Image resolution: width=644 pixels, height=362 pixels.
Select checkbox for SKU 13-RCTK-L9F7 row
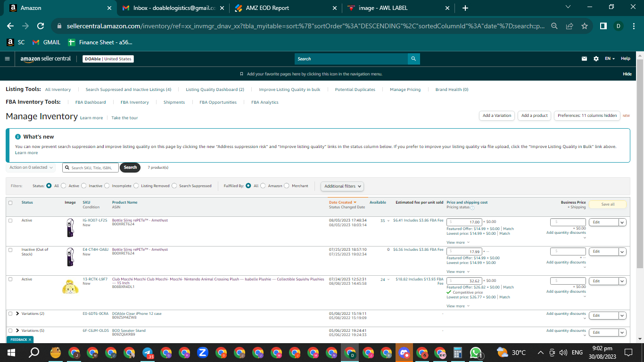(10, 280)
